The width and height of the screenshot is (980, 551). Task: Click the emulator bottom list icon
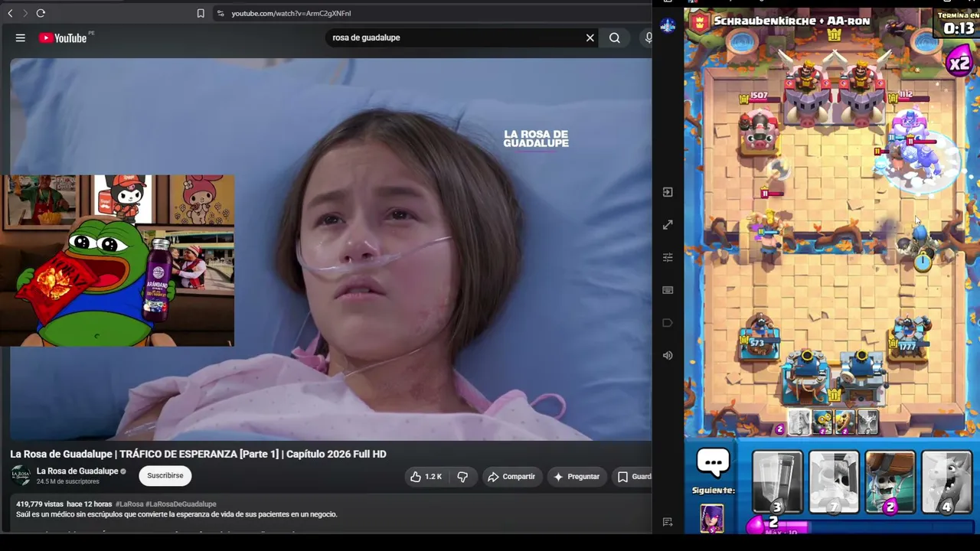(x=668, y=522)
